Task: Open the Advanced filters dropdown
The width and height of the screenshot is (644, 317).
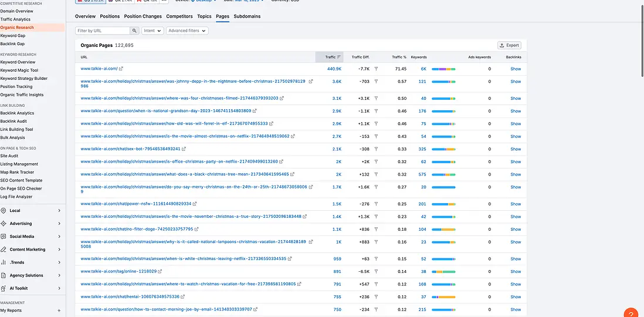Action: (x=187, y=31)
